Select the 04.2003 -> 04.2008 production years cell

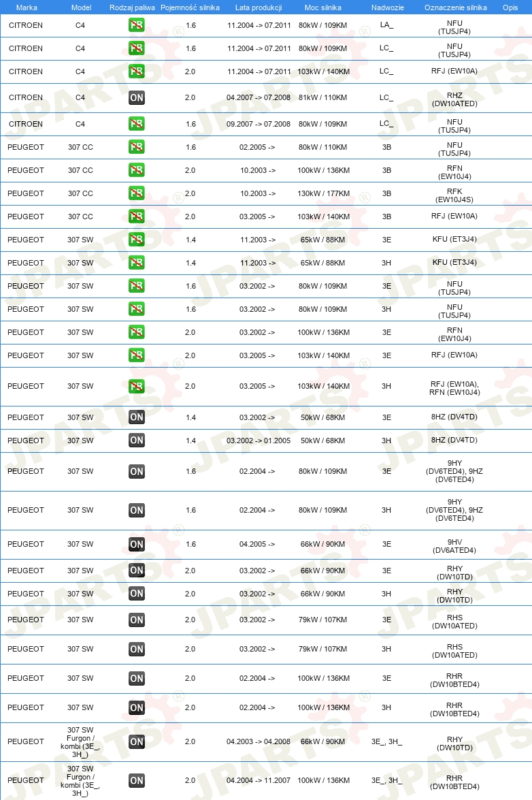pos(259,742)
